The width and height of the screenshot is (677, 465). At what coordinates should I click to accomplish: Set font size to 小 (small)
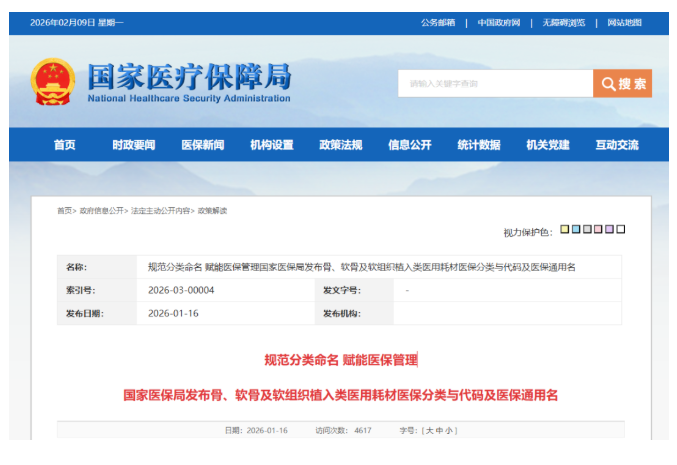(450, 431)
